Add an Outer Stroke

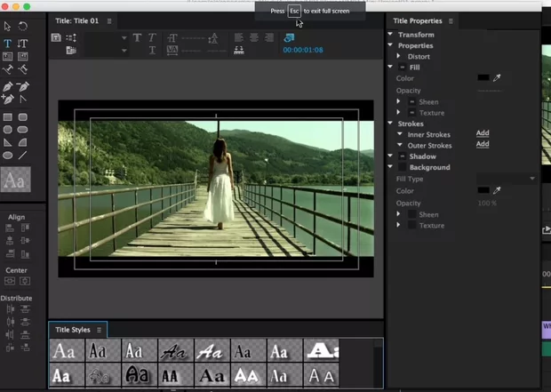pos(483,144)
